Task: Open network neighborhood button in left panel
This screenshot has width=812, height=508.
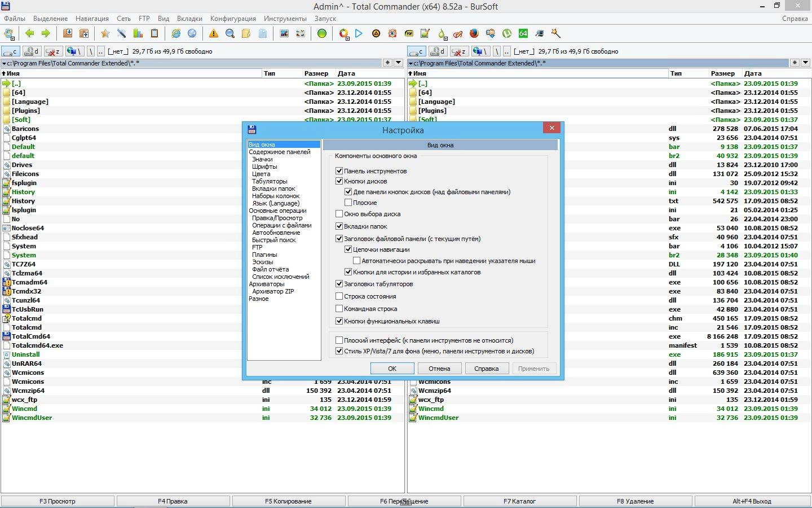Action: tap(74, 51)
